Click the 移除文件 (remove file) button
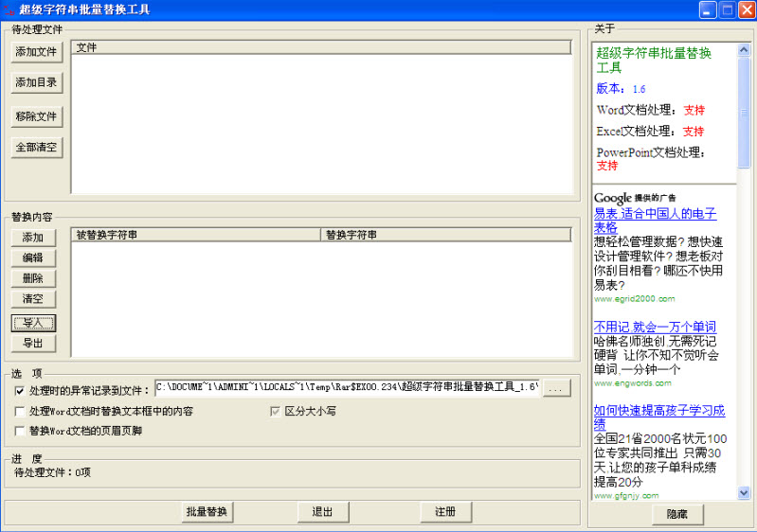 tap(37, 116)
